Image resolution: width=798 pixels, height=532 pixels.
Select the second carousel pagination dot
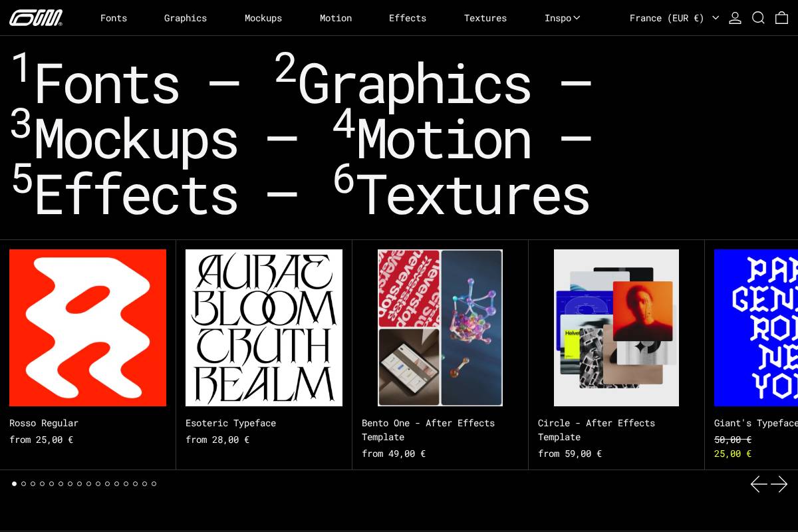tap(24, 484)
